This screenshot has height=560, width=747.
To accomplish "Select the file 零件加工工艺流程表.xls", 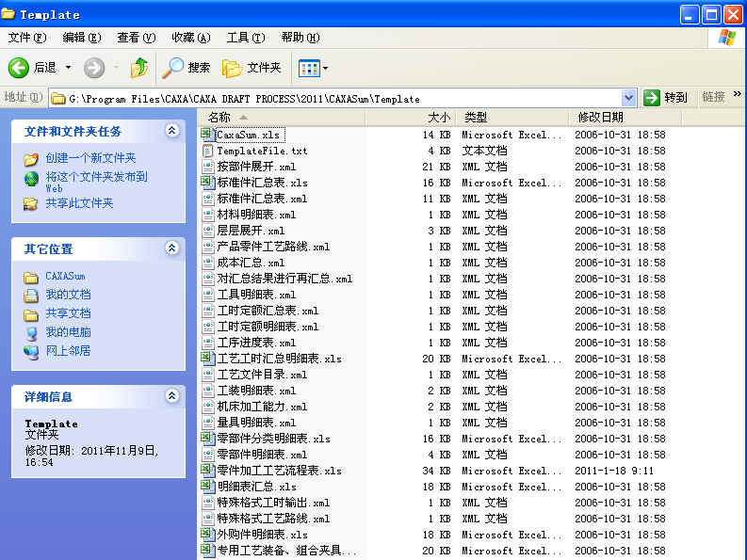I will pos(279,471).
